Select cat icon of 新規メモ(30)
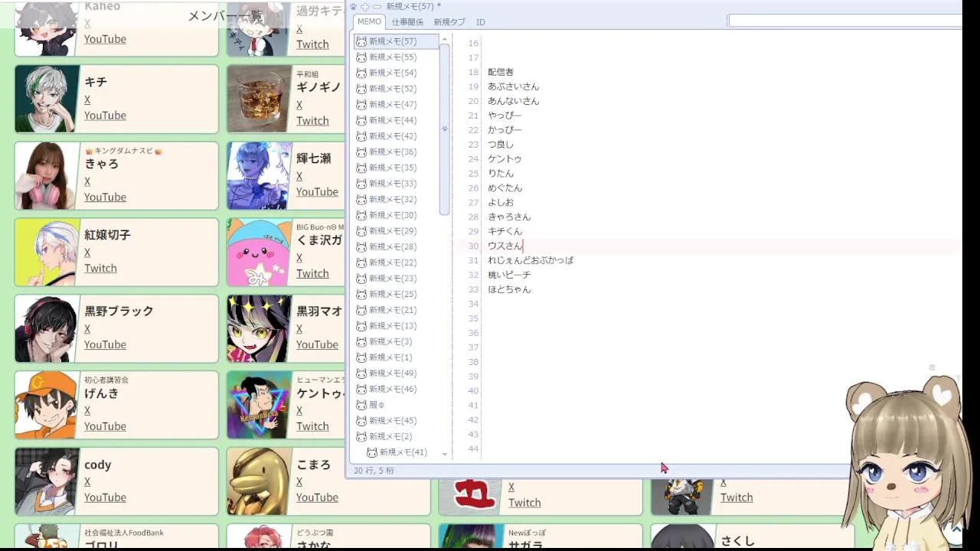This screenshot has height=551, width=980. pyautogui.click(x=361, y=215)
